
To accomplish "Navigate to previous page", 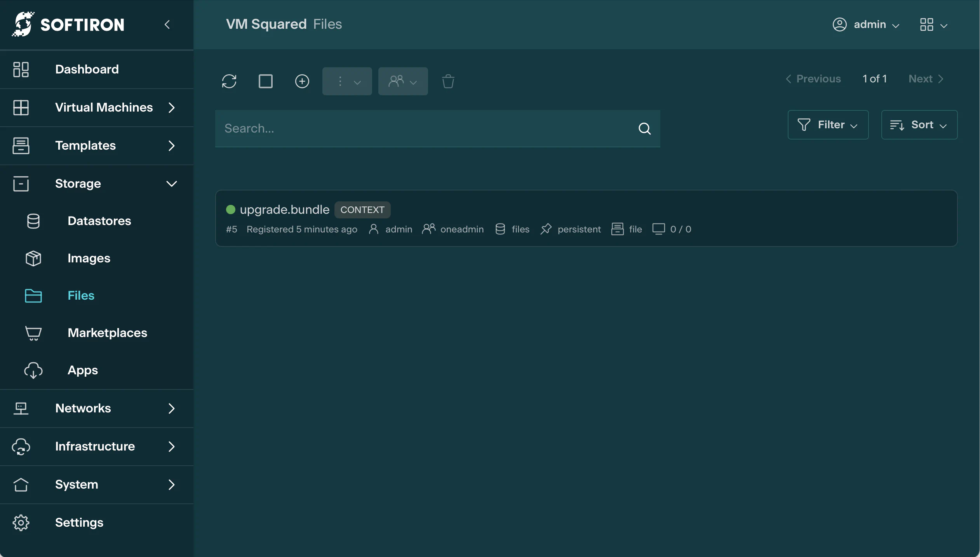I will (813, 79).
